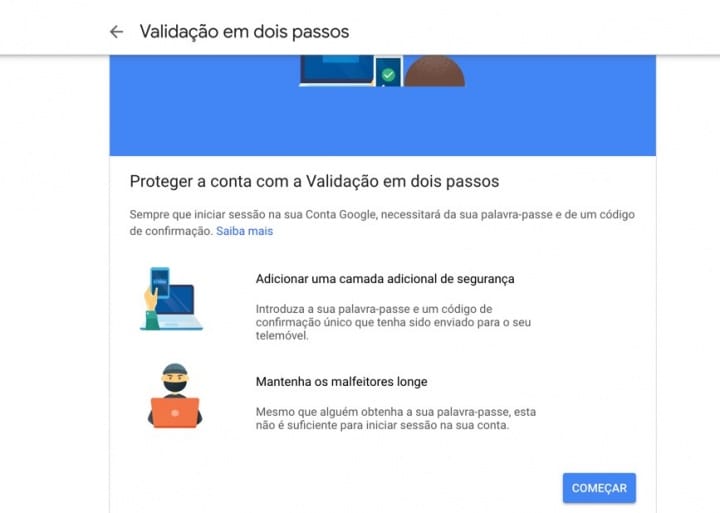Click the text starting Mesmo que alguém obtenha
Image resolution: width=720 pixels, height=513 pixels.
pyautogui.click(x=396, y=418)
